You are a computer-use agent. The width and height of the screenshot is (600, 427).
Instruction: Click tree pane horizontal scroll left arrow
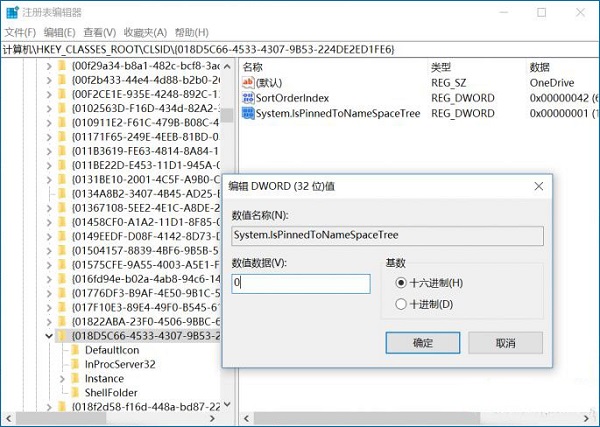coord(9,418)
